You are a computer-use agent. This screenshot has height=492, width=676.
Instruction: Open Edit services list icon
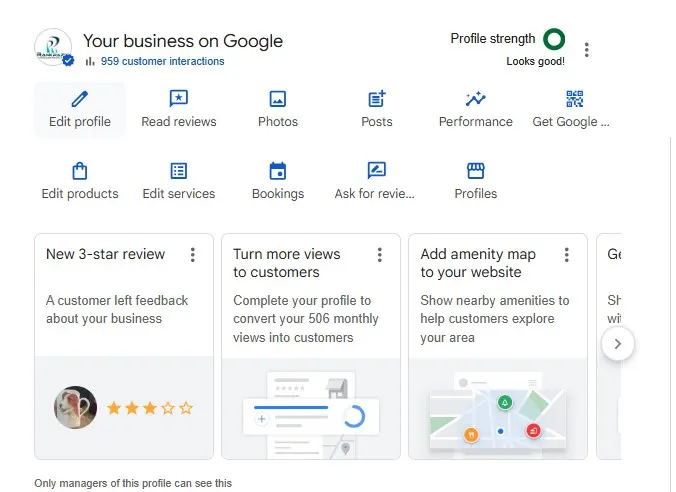coord(178,171)
